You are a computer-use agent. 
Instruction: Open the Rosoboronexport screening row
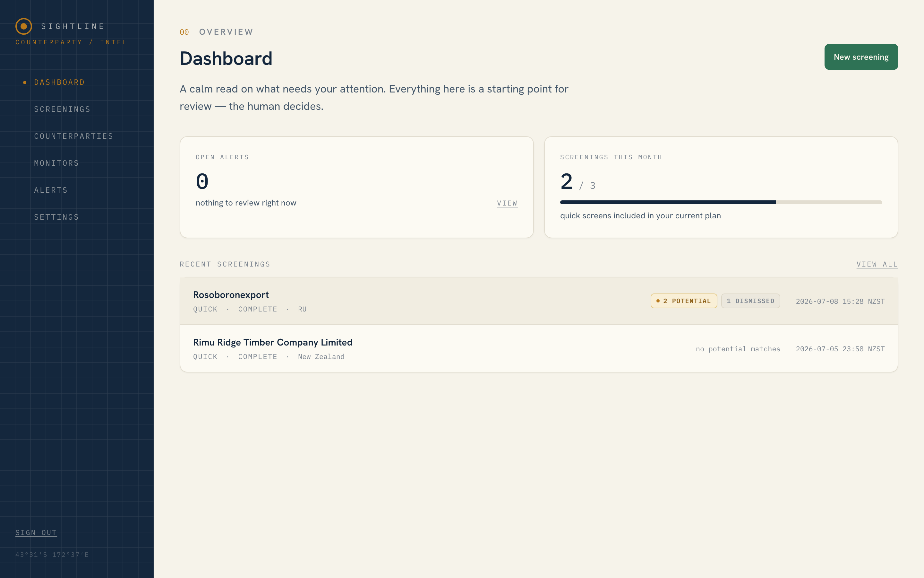click(539, 301)
